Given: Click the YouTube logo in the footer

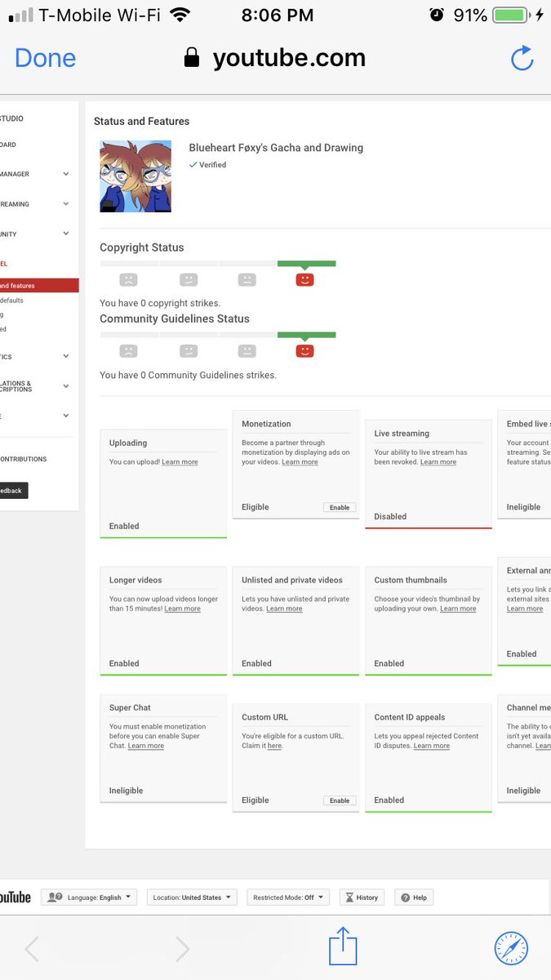Looking at the screenshot, I should click(15, 898).
